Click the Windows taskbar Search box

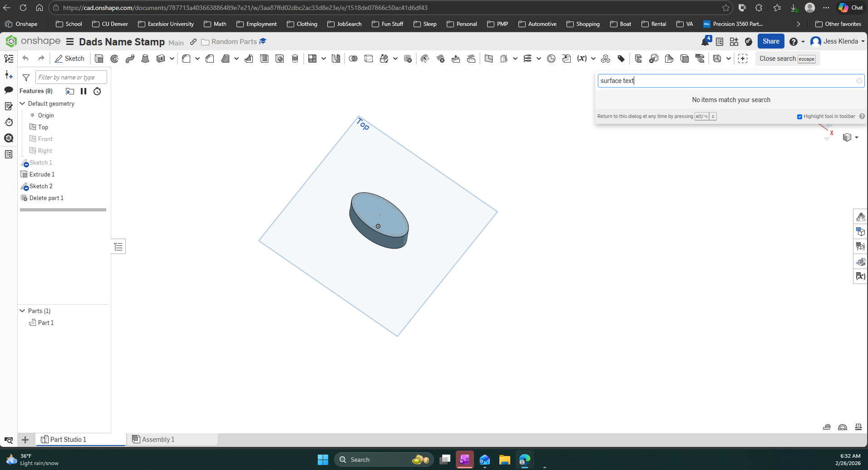[384, 460]
